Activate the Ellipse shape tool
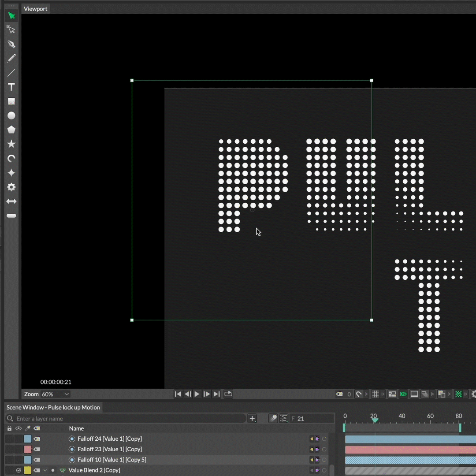The height and width of the screenshot is (476, 476). pyautogui.click(x=11, y=115)
